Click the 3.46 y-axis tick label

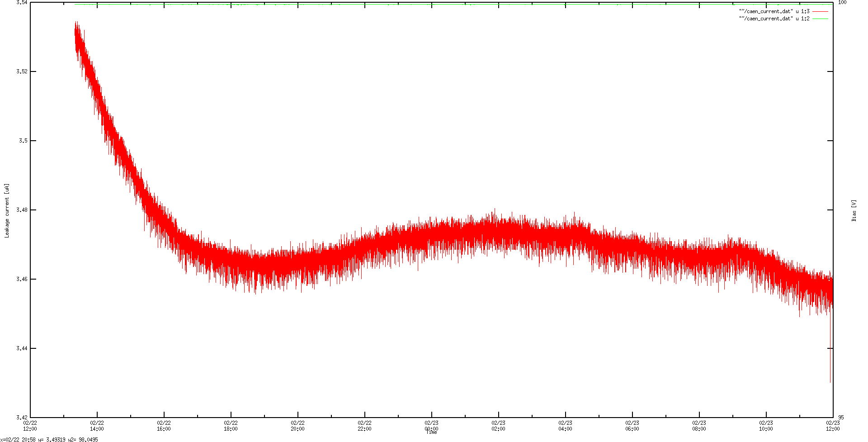point(22,279)
